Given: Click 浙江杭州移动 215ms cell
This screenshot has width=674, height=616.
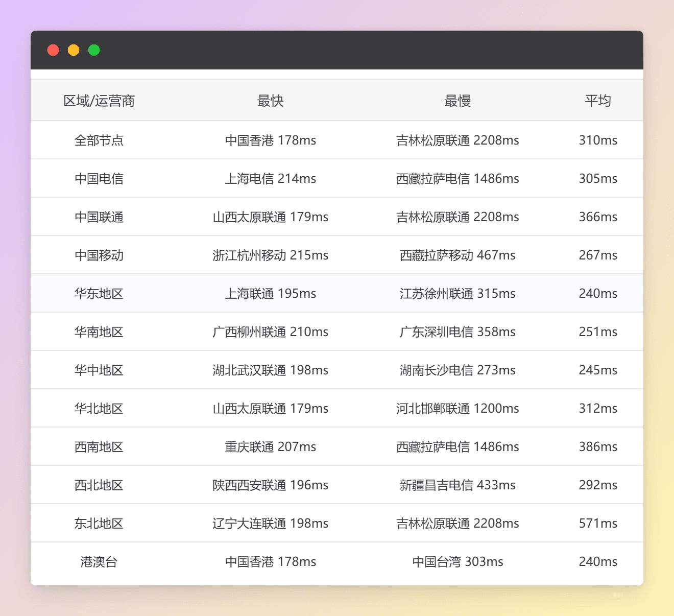Looking at the screenshot, I should pos(271,255).
